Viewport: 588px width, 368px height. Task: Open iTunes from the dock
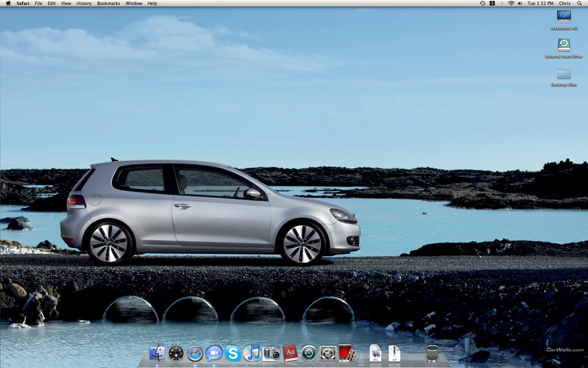(252, 353)
